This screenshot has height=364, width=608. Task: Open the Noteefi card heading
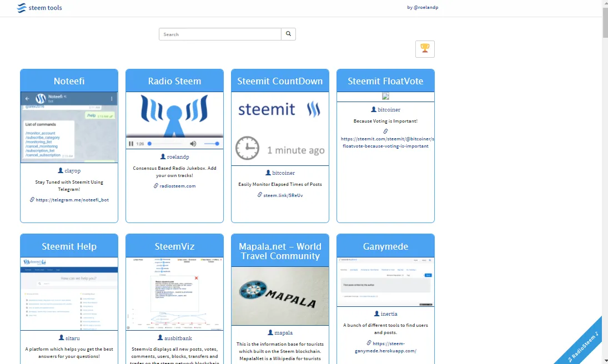(69, 81)
